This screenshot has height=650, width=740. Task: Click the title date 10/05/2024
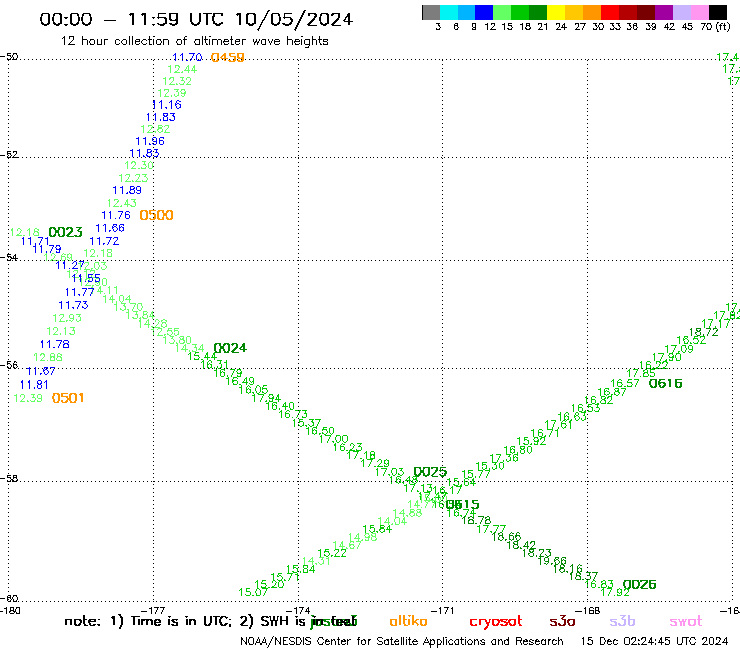[x=294, y=19]
